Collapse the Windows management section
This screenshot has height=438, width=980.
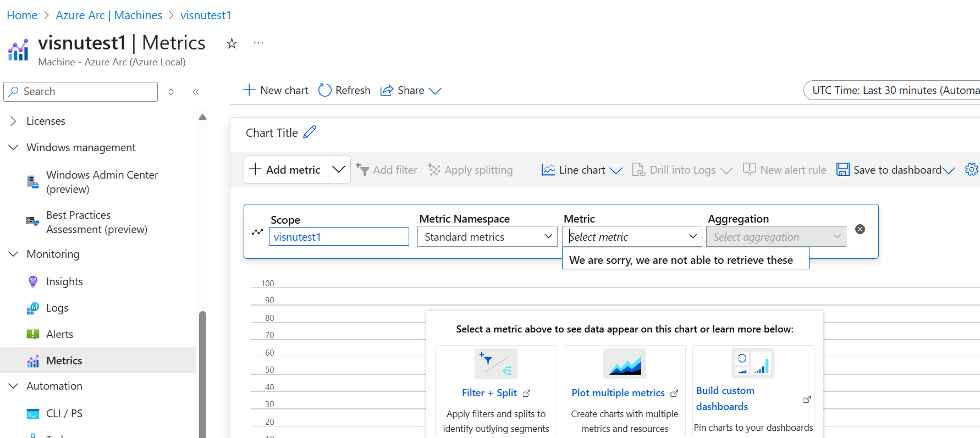pyautogui.click(x=13, y=147)
